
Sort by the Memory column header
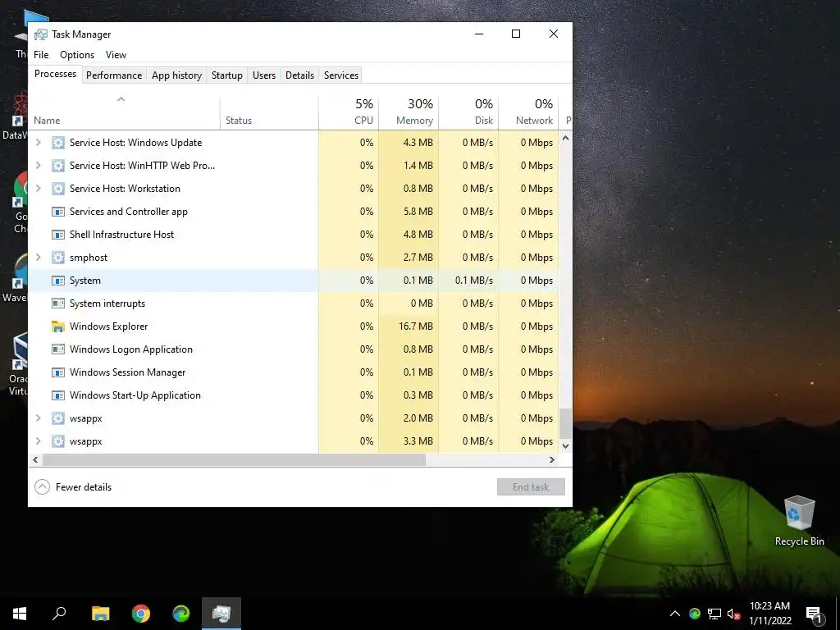[409, 113]
